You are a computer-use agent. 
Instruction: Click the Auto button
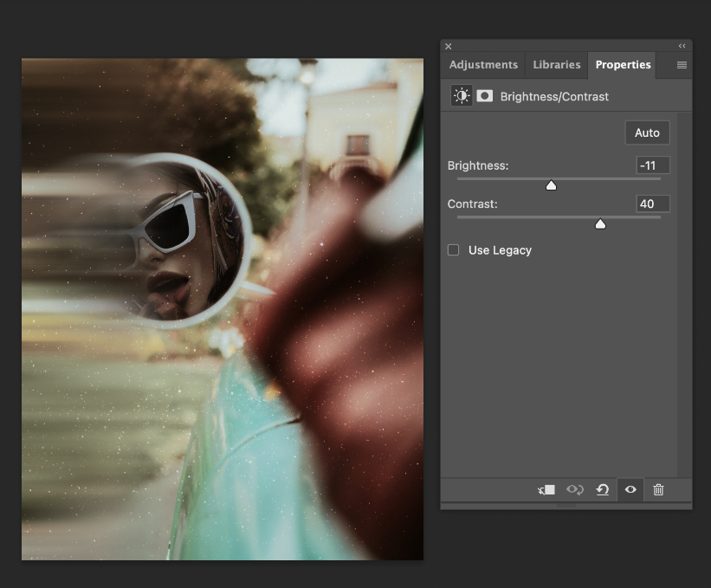click(x=647, y=132)
